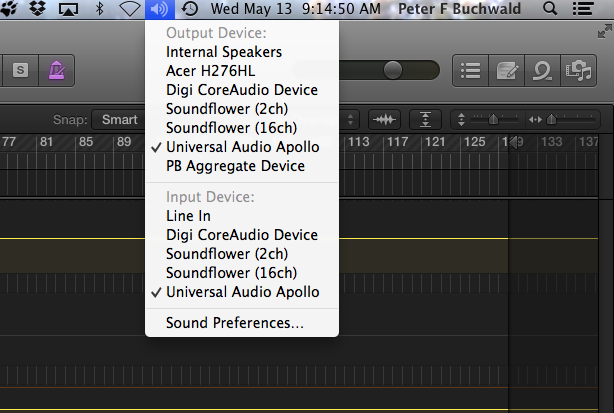Open Peter F Buchwald user menu
Screen dimensions: 614x413
(x=474, y=9)
